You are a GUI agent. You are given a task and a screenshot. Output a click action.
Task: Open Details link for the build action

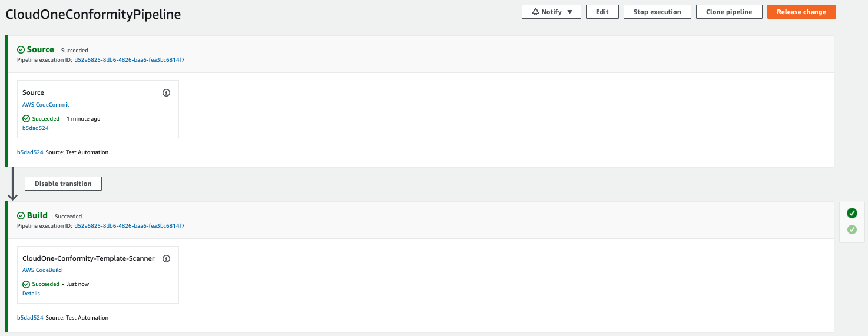[x=31, y=294]
